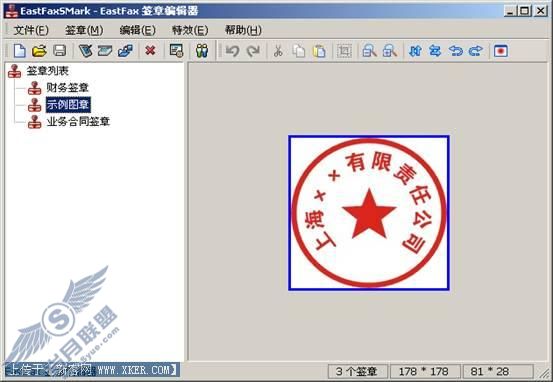
Task: Click the vertical flip arrows icon
Action: (415, 51)
